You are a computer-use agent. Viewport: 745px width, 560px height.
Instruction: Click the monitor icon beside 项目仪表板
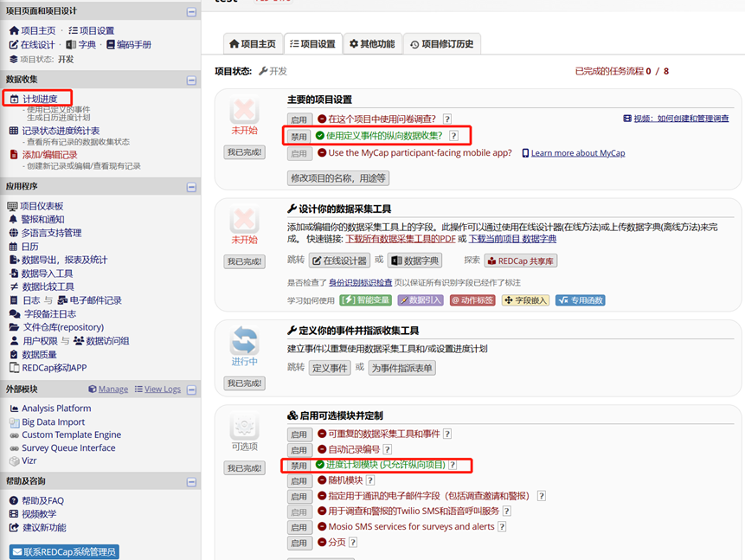12,206
